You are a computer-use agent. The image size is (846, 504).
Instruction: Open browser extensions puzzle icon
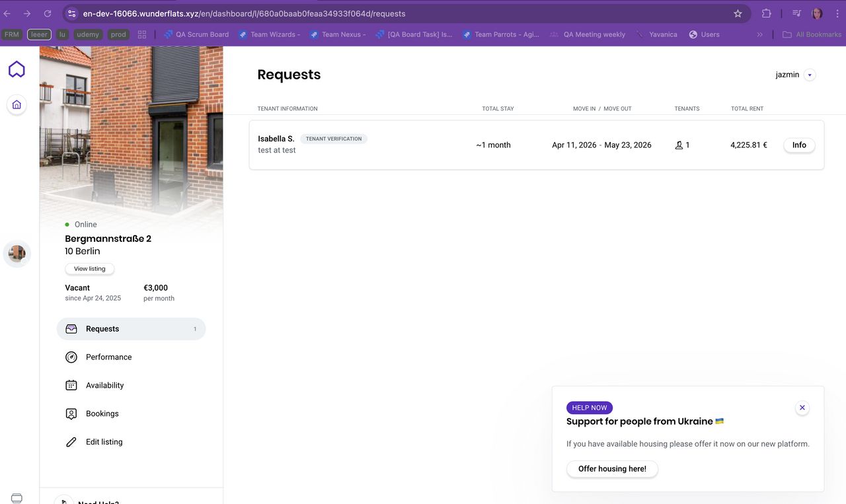tap(767, 13)
